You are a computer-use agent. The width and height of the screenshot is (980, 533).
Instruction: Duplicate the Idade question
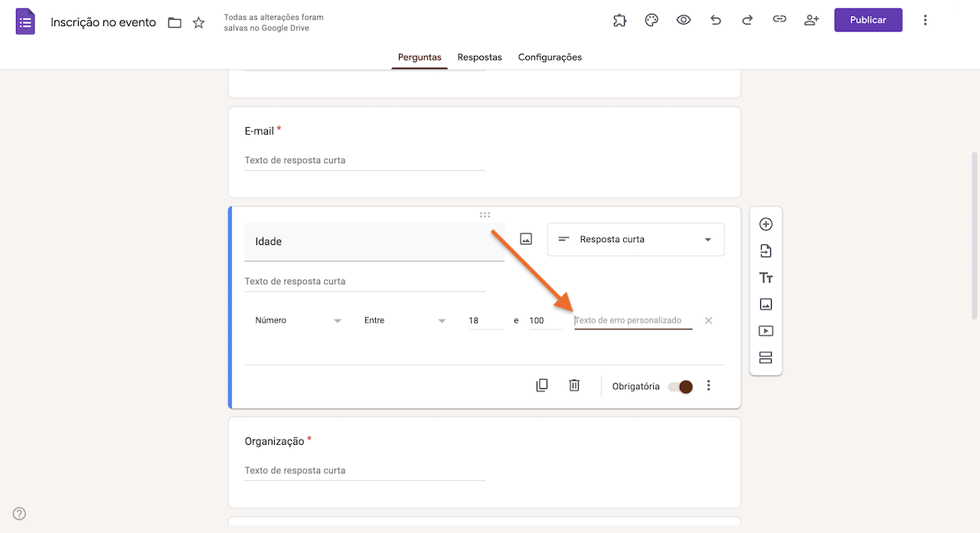[541, 384]
